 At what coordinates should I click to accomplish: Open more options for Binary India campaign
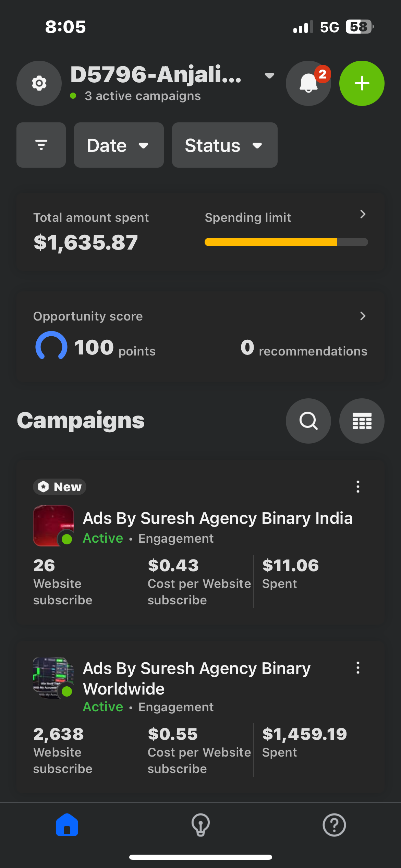click(358, 486)
